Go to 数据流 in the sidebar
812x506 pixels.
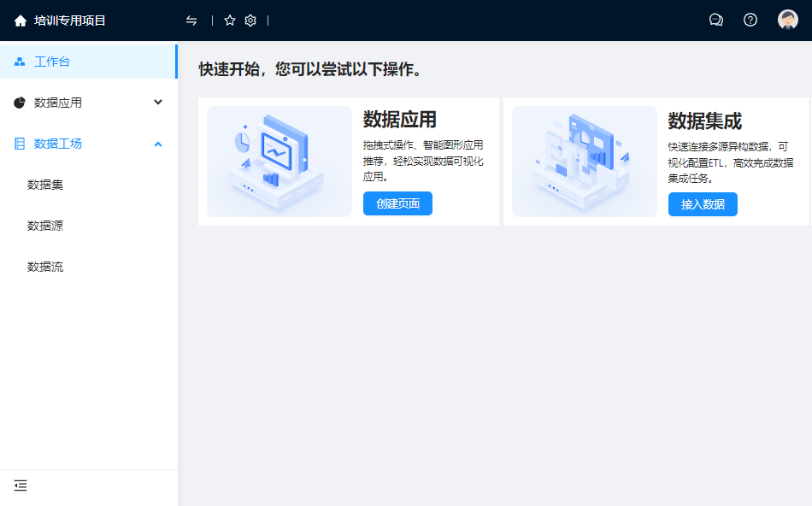(45, 267)
